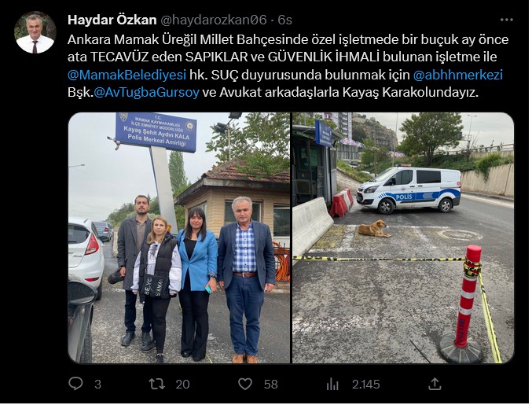
Task: Open Haydar Özkan's profile avatar
Action: tap(35, 32)
